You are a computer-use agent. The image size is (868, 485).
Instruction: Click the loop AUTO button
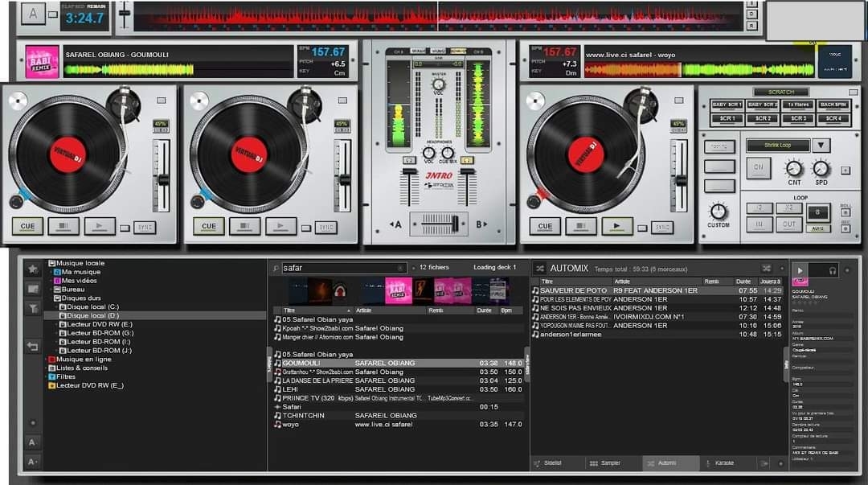(817, 228)
